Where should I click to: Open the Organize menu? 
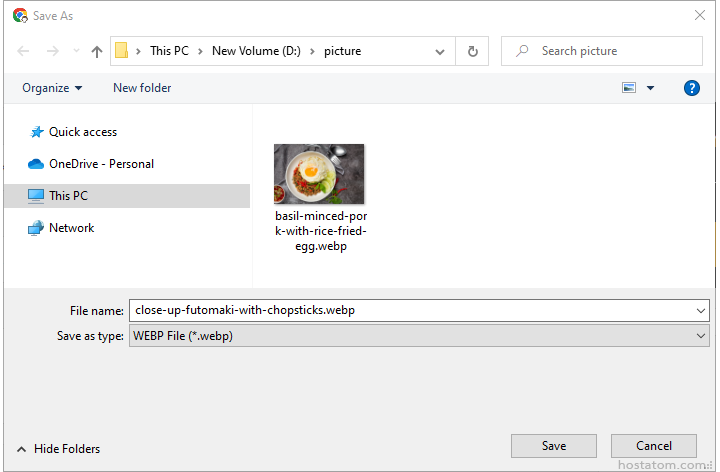point(52,88)
